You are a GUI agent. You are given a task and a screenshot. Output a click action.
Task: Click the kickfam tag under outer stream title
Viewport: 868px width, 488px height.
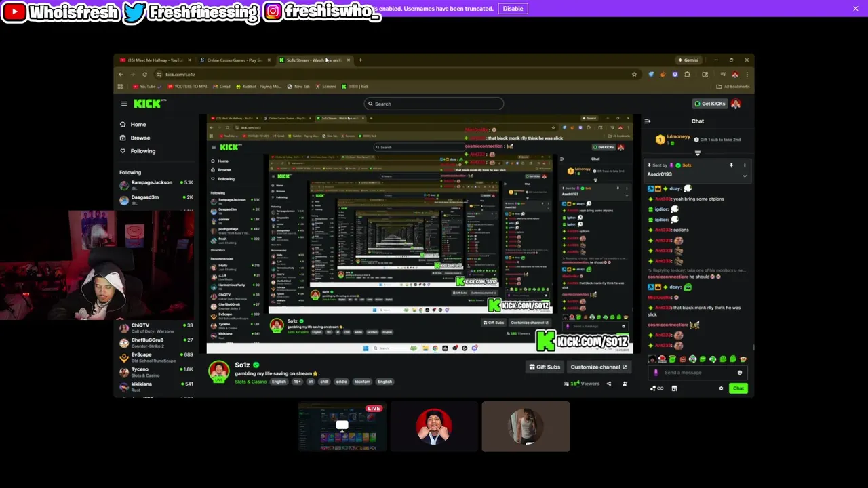362,382
